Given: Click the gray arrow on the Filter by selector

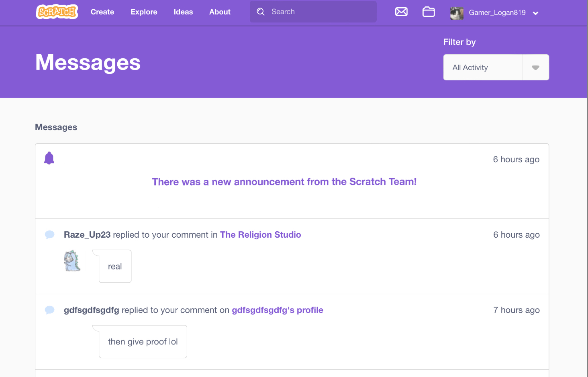Looking at the screenshot, I should [x=536, y=67].
